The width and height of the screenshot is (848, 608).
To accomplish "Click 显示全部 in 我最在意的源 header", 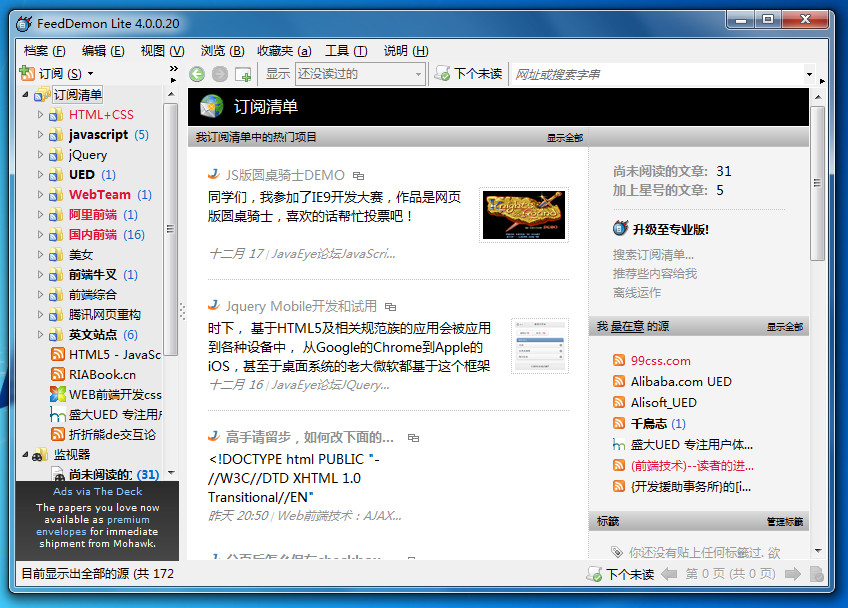I will click(785, 327).
